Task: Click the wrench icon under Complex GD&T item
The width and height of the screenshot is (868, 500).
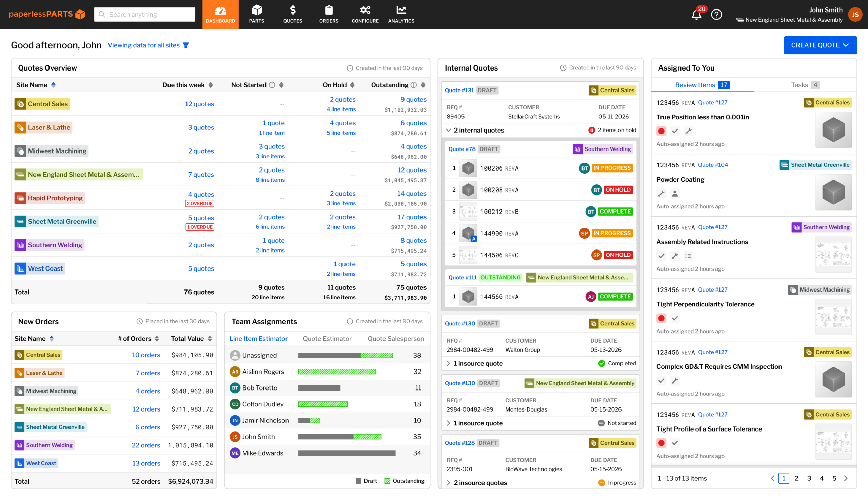Action: [675, 380]
